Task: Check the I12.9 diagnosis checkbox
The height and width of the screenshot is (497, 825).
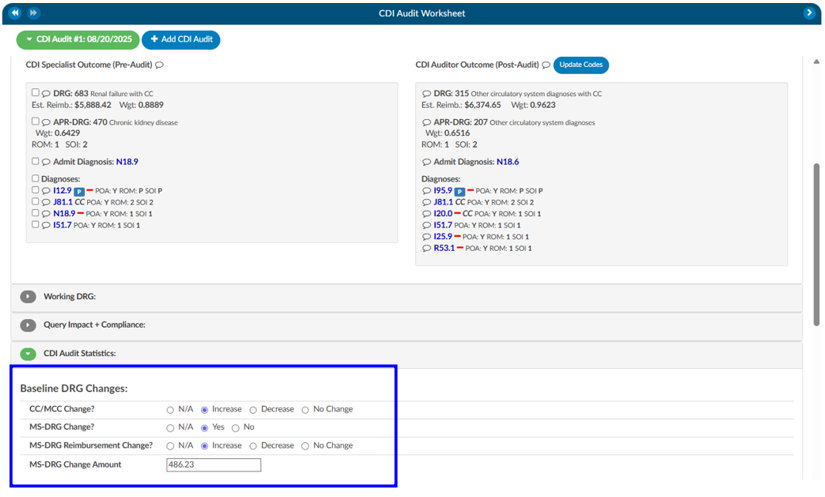Action: click(x=35, y=190)
